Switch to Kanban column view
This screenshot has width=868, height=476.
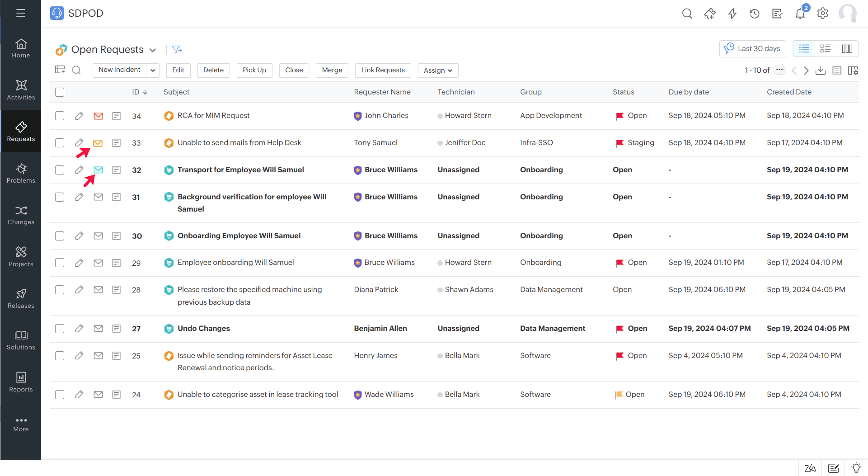pos(847,49)
